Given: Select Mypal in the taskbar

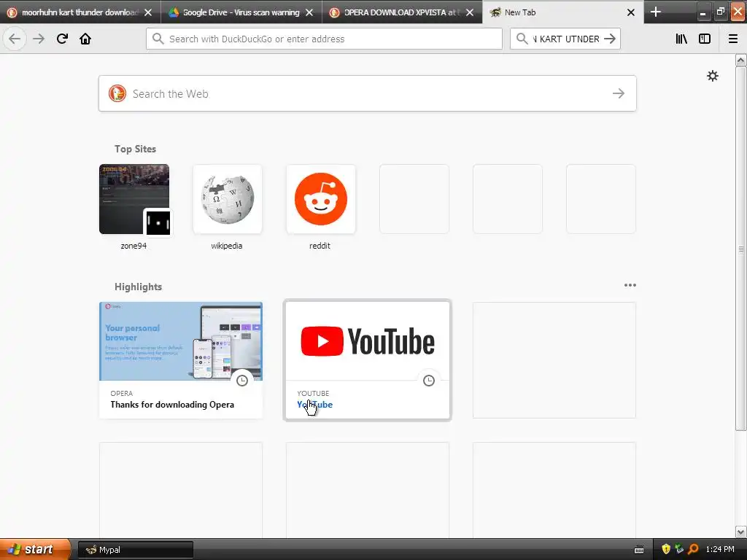Looking at the screenshot, I should pos(135,550).
